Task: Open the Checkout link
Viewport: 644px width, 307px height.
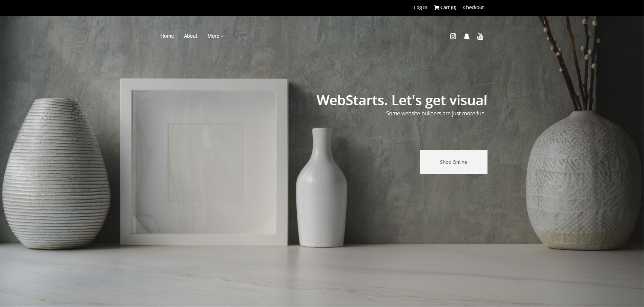Action: tap(473, 7)
